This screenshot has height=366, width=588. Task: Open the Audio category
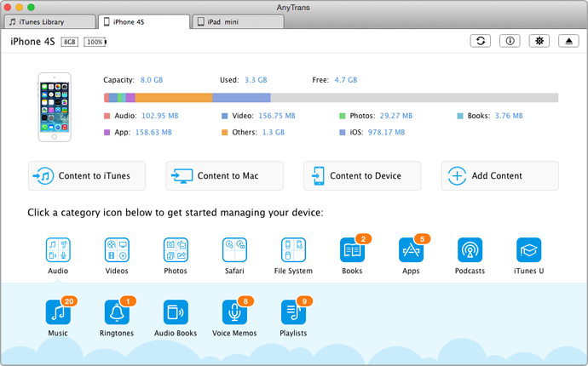point(58,250)
